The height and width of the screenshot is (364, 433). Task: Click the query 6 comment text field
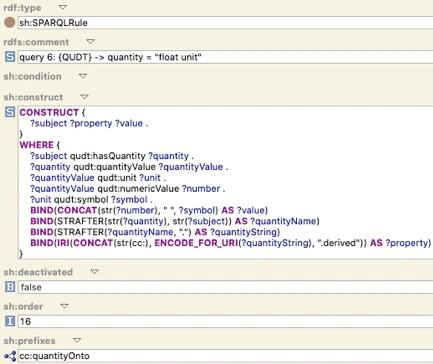pyautogui.click(x=225, y=57)
